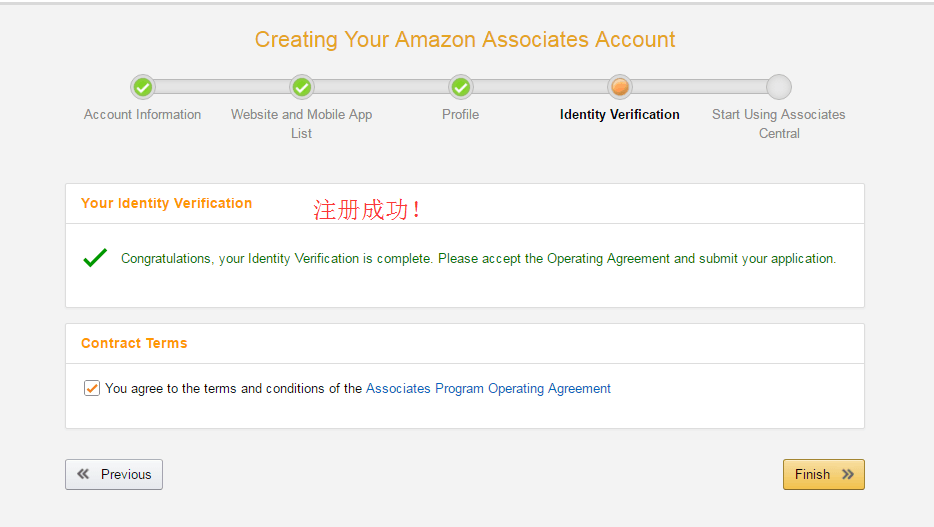
Task: Click the double-arrow icon on the Finish button
Action: (x=848, y=475)
